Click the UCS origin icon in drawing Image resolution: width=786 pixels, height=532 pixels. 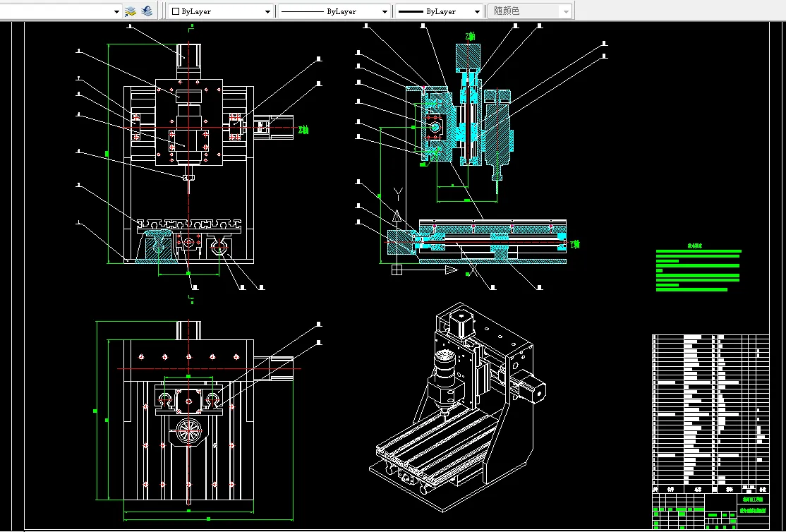pyautogui.click(x=397, y=269)
